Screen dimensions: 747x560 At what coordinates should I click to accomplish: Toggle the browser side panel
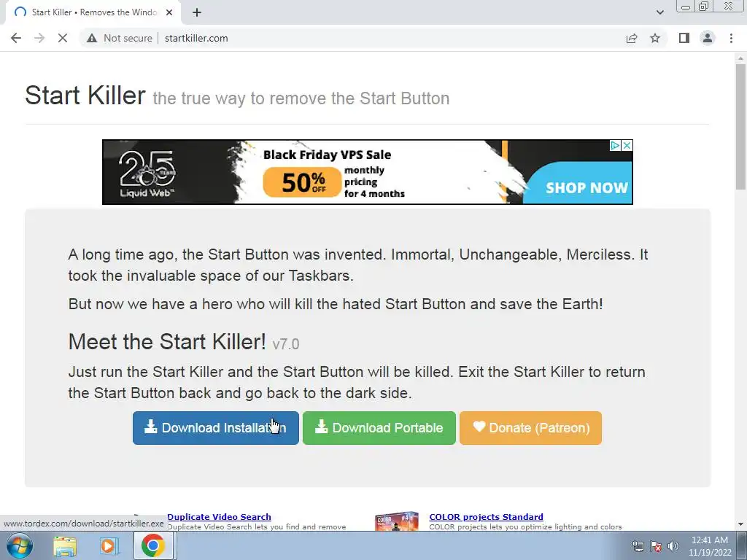pos(684,38)
